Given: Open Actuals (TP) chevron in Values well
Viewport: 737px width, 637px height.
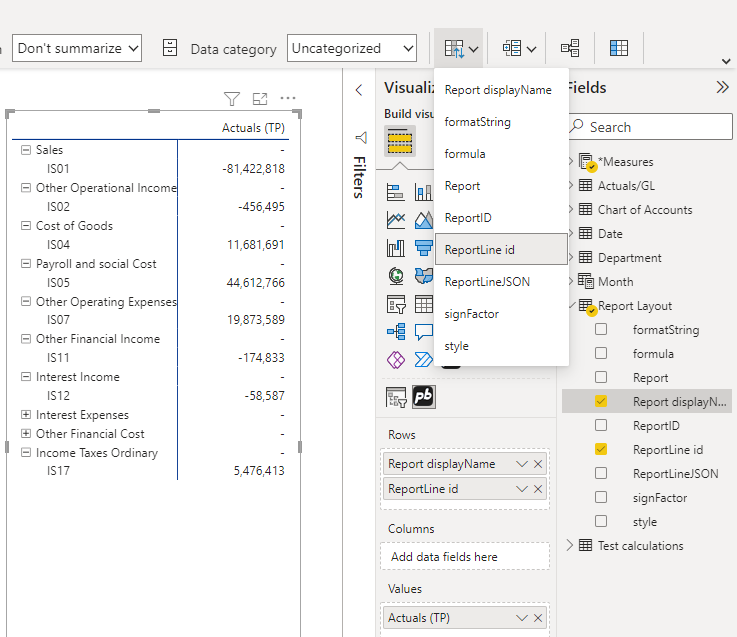Looking at the screenshot, I should coord(521,618).
